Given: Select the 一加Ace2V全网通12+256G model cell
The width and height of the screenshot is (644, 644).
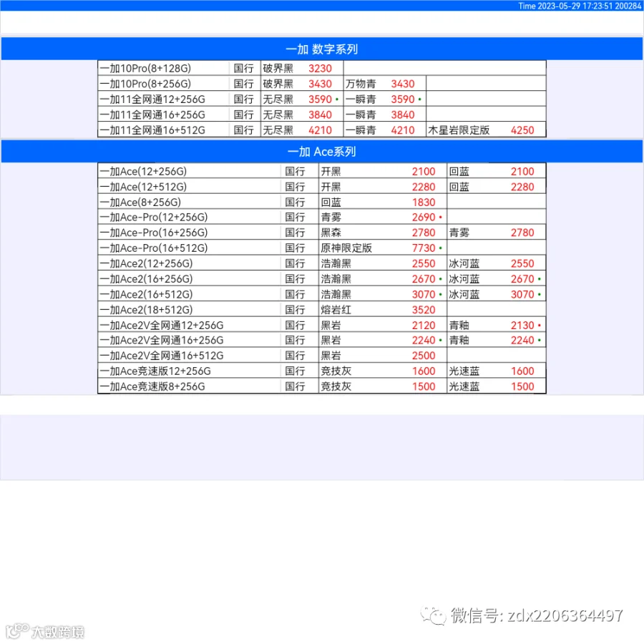Looking at the screenshot, I should pos(190,326).
